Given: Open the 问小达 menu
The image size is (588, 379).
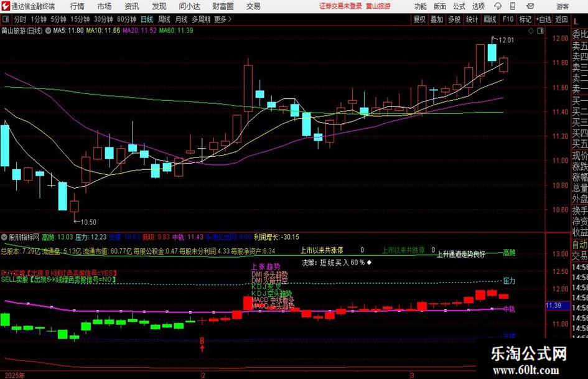Looking at the screenshot, I should pos(189,6).
